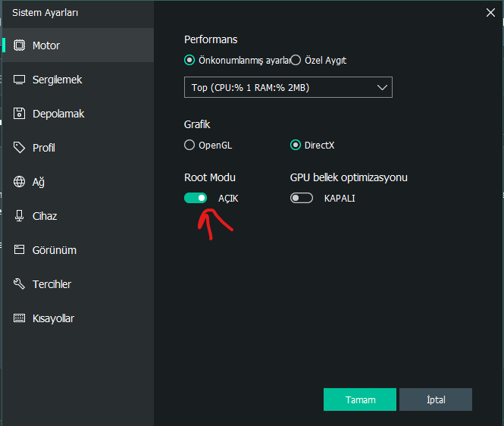Image resolution: width=504 pixels, height=426 pixels.
Task: Enable GPU bellek optimizasyonu switch
Action: [x=302, y=198]
